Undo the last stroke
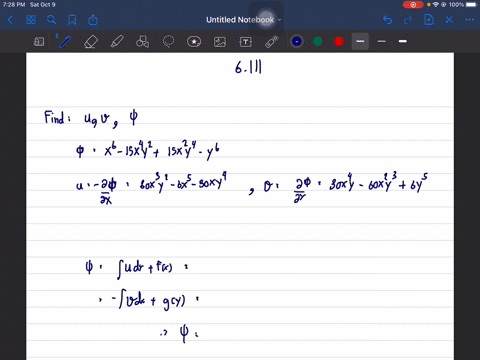Viewport: 480px width, 360px height. pyautogui.click(x=387, y=20)
